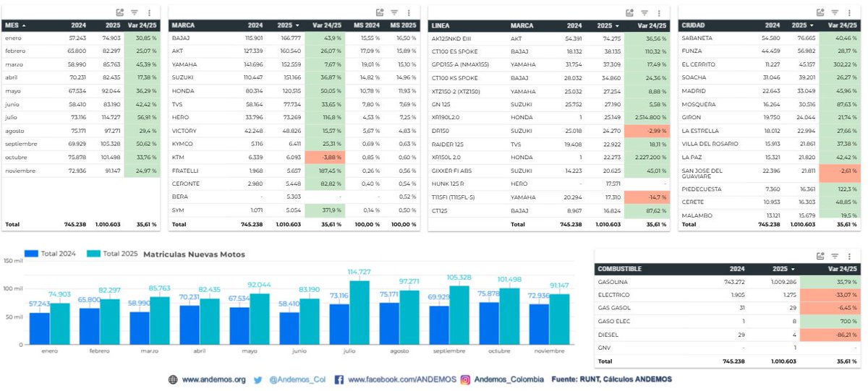Open chart explore icon on MES table
Image resolution: width=868 pixels, height=391 pixels.
[x=121, y=12]
